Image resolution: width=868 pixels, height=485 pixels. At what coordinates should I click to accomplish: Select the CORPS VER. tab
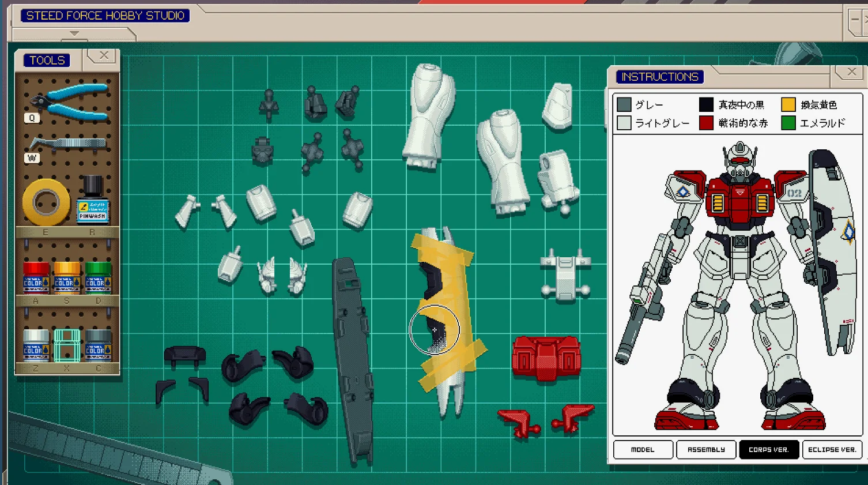pyautogui.click(x=769, y=449)
